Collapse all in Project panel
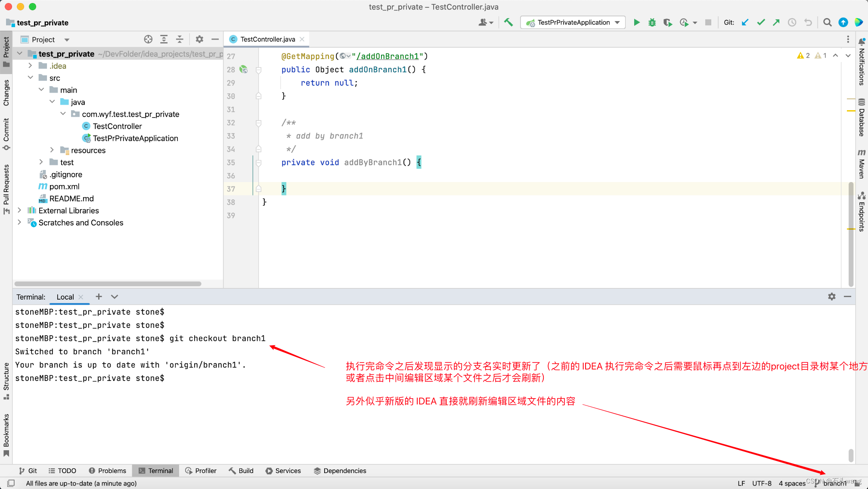The image size is (868, 489). click(180, 39)
